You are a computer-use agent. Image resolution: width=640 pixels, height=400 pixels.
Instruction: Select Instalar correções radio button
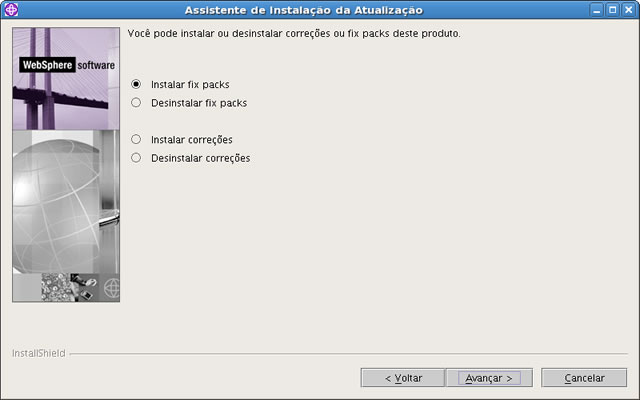(136, 139)
